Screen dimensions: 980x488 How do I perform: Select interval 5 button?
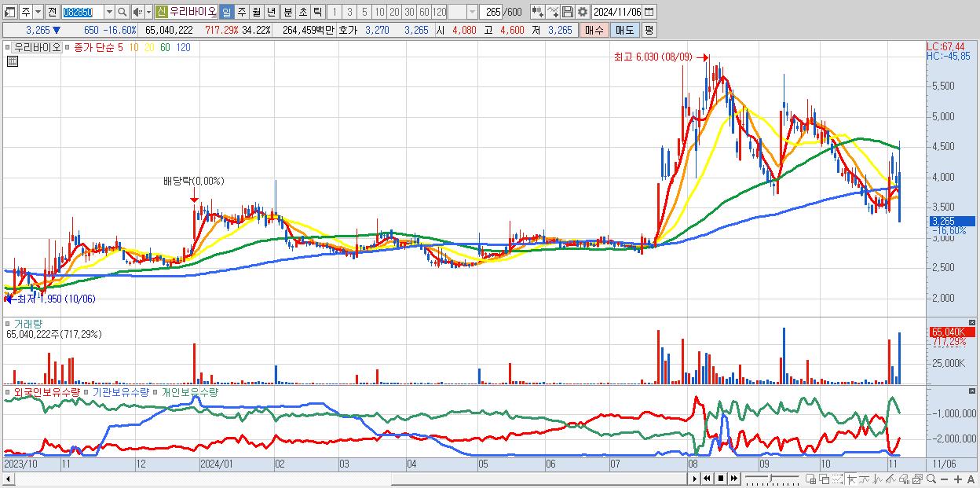point(364,13)
